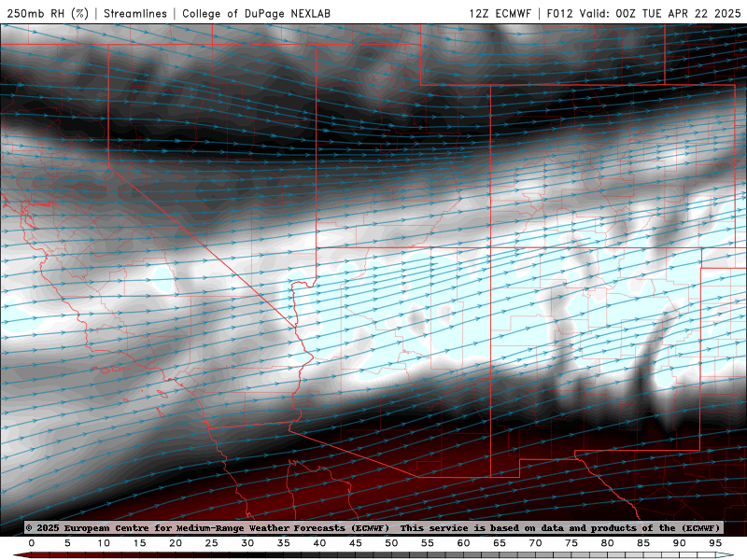Click the dark red left arrow of colorbar
The image size is (747, 560).
click(x=21, y=555)
